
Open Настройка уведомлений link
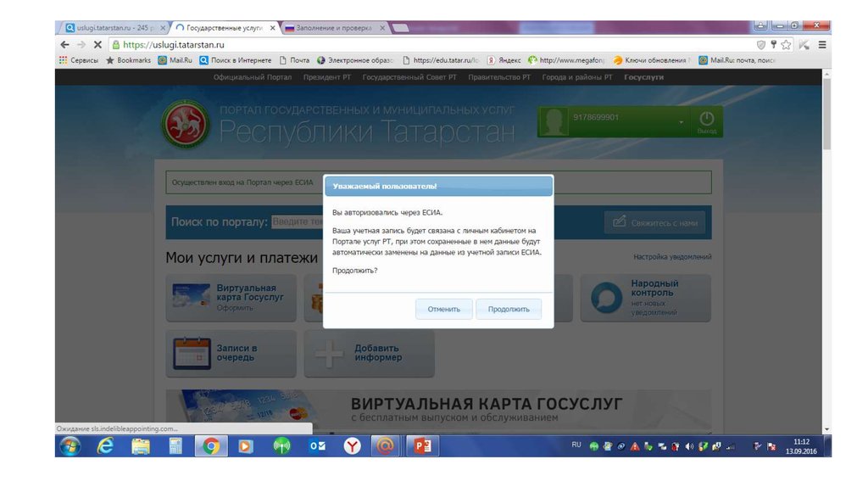coord(672,257)
